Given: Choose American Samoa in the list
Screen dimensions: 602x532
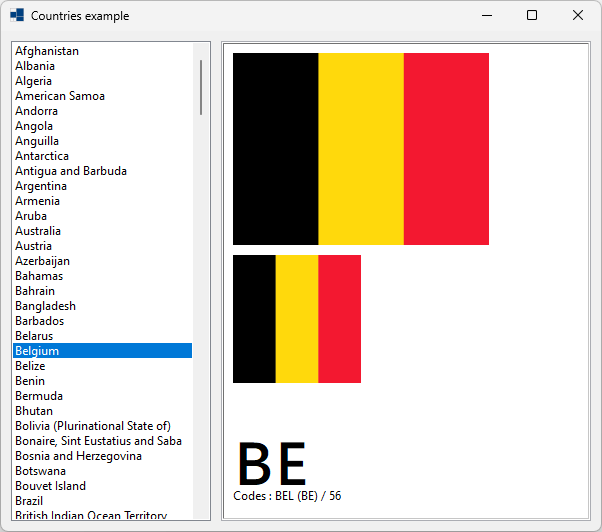Looking at the screenshot, I should [60, 96].
